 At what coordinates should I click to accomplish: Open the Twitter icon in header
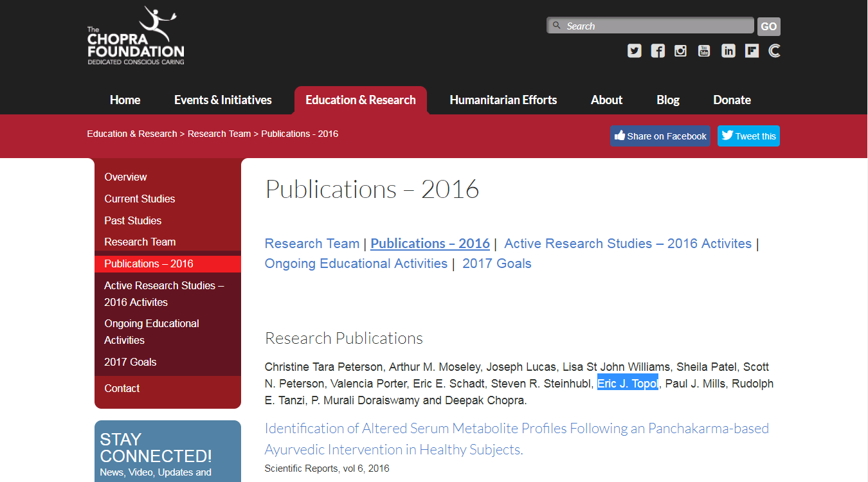[x=635, y=51]
